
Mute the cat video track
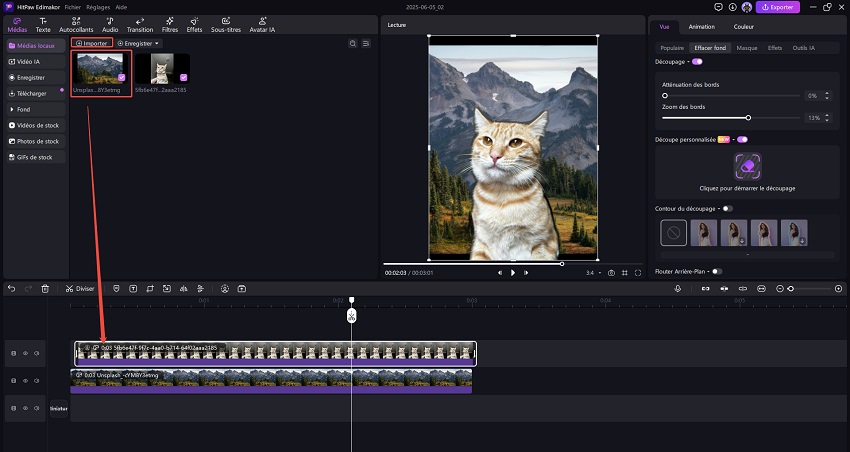click(36, 353)
